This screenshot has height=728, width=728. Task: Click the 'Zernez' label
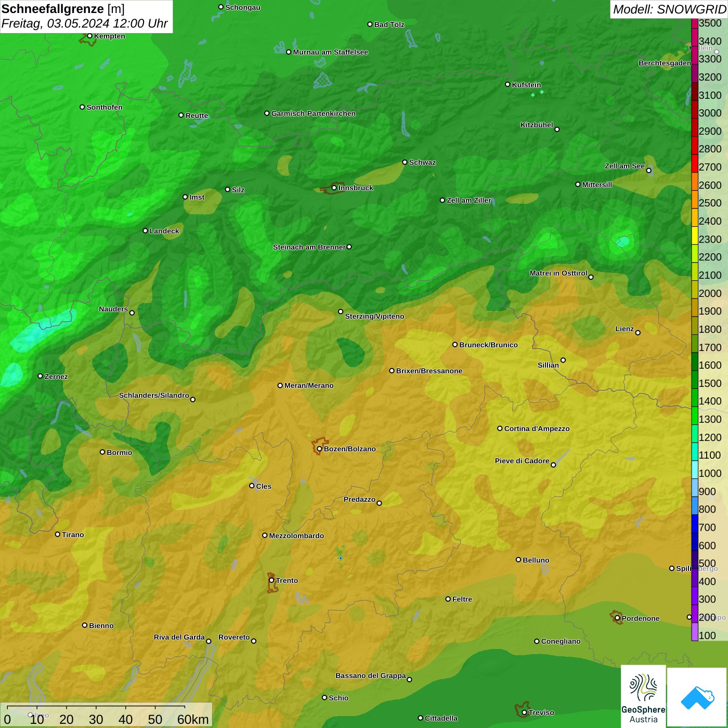(56, 376)
